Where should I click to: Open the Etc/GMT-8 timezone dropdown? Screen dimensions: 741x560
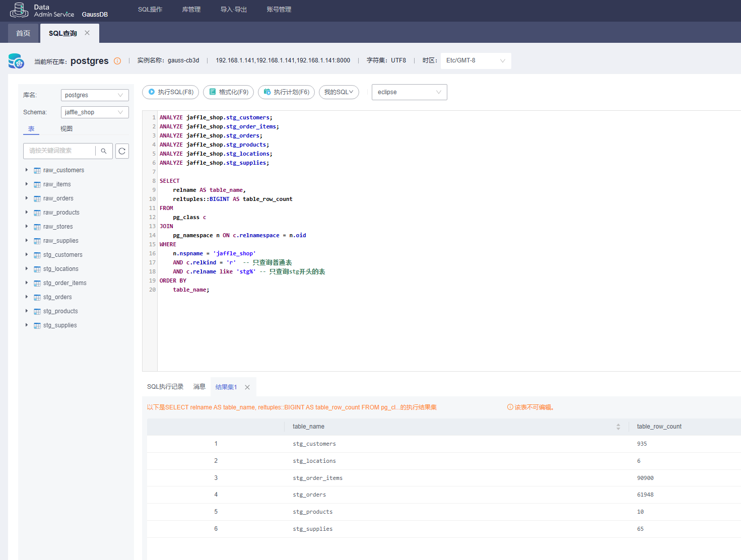pyautogui.click(x=475, y=60)
